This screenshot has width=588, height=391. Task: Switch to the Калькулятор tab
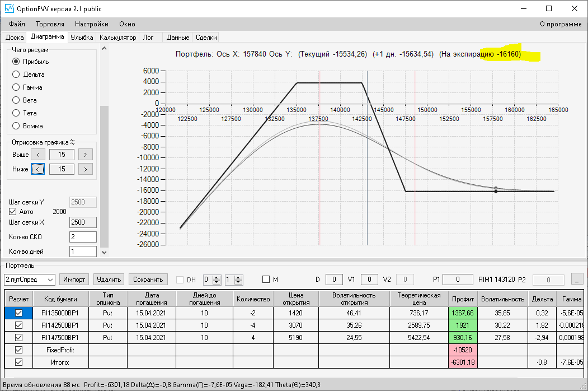click(117, 37)
